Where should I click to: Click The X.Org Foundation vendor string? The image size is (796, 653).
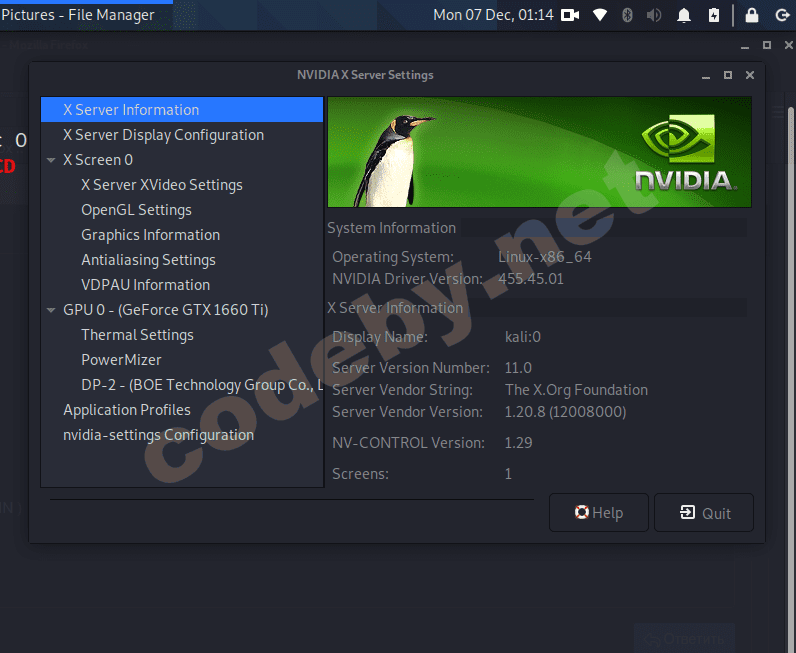click(x=576, y=390)
